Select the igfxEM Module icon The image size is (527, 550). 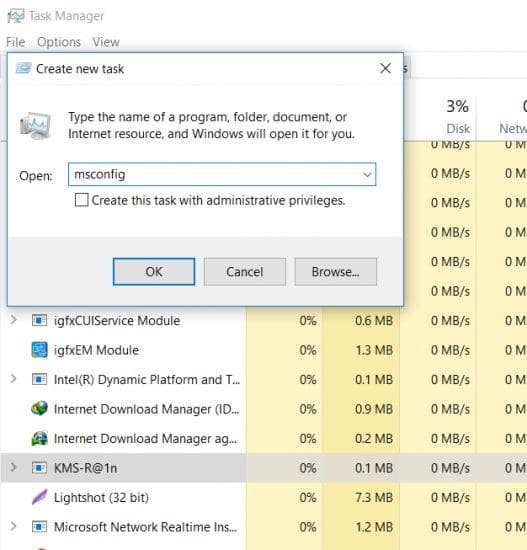[x=39, y=350]
